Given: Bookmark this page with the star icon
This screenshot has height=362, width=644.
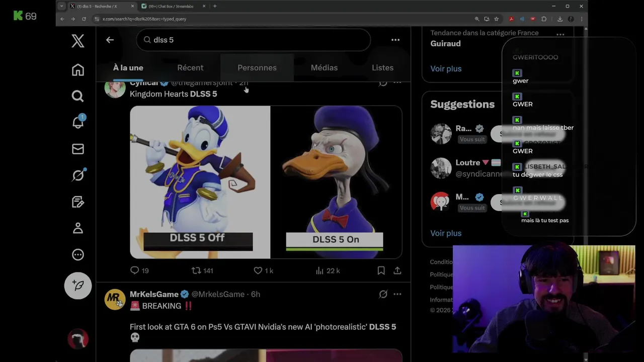Looking at the screenshot, I should (x=497, y=19).
